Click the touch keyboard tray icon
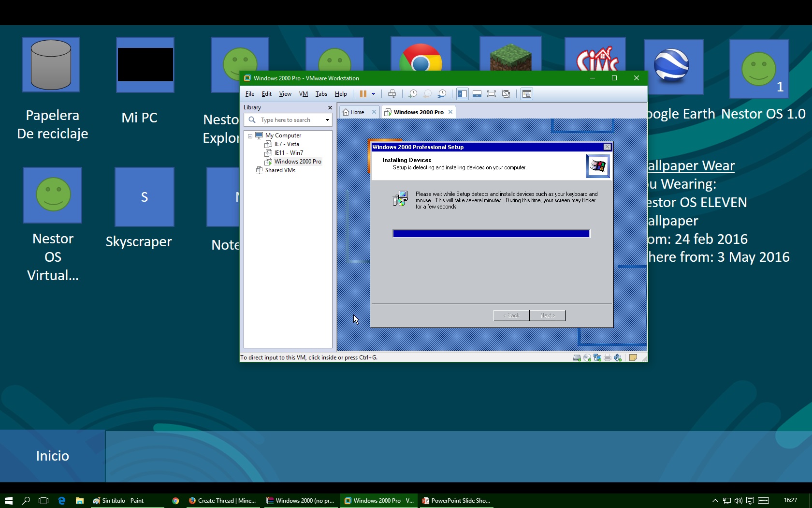This screenshot has width=812, height=508. (764, 501)
